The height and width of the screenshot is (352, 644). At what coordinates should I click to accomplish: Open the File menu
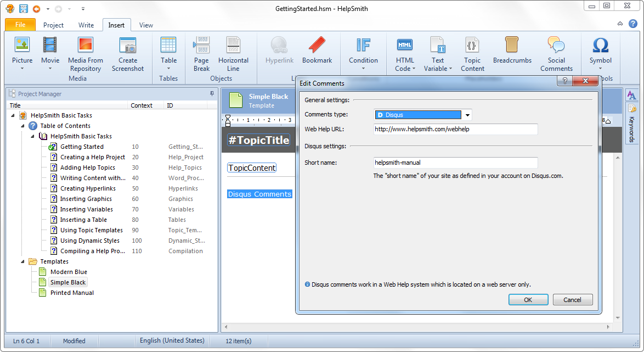[x=20, y=25]
